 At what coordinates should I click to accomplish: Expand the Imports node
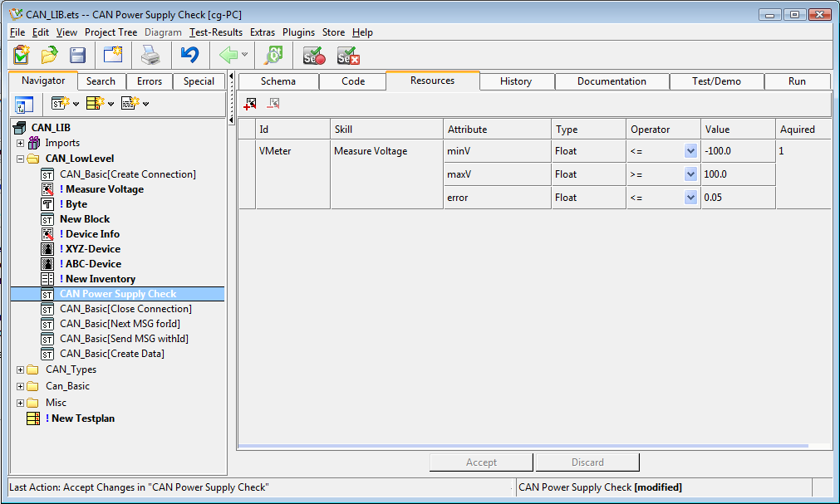(x=21, y=143)
